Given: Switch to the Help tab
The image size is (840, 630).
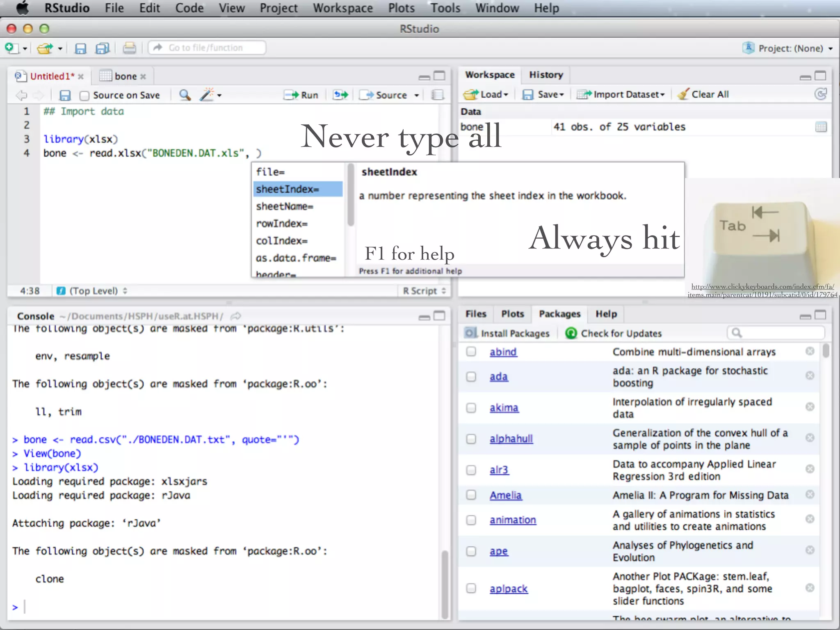Looking at the screenshot, I should (606, 314).
